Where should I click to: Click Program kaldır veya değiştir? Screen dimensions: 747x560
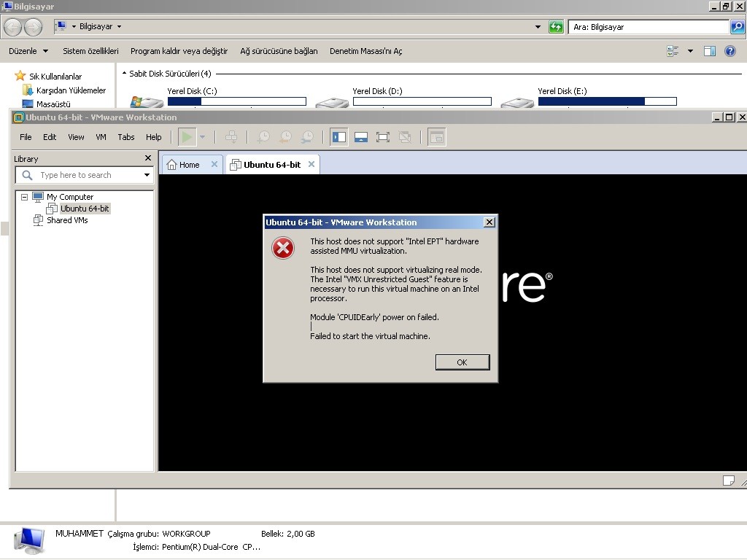click(x=179, y=51)
